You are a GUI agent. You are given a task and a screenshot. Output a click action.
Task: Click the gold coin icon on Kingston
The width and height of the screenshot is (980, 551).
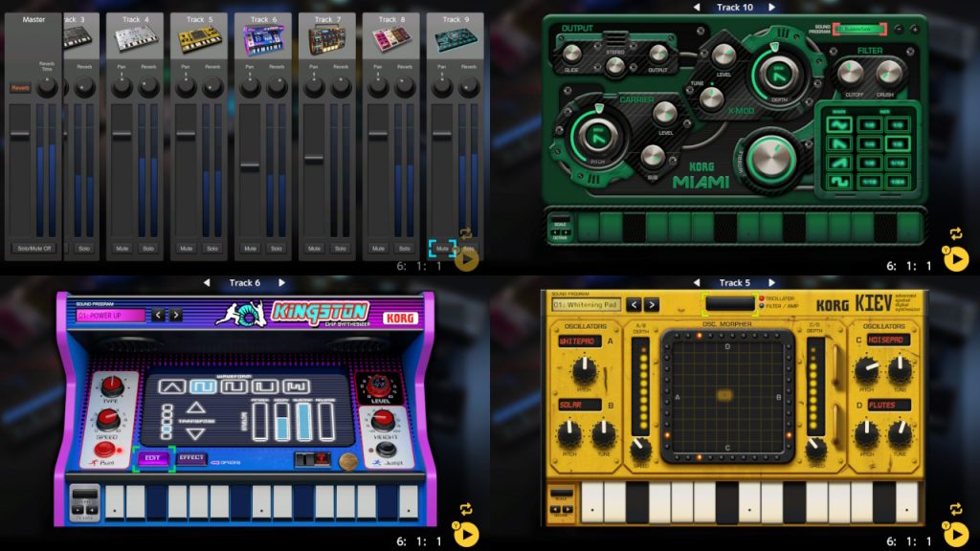[x=348, y=461]
